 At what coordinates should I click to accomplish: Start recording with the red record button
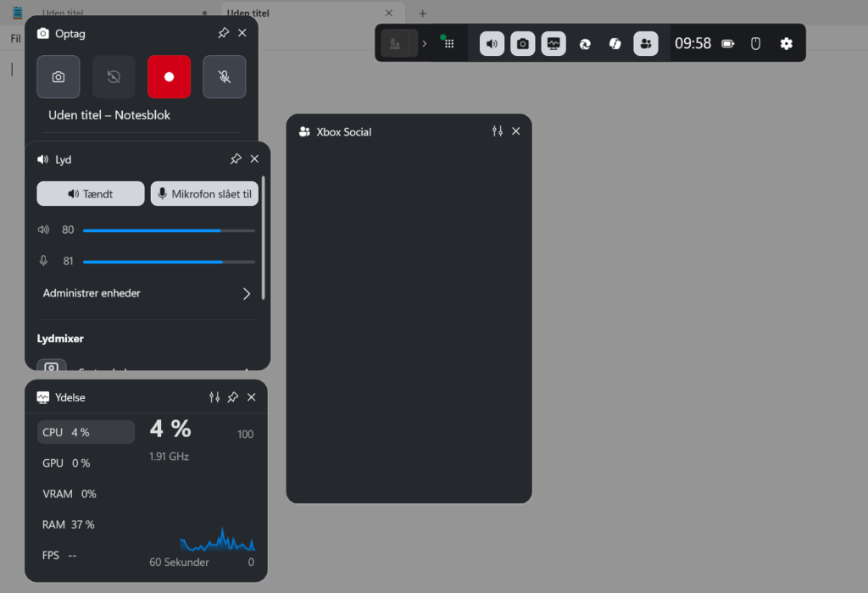pyautogui.click(x=169, y=77)
